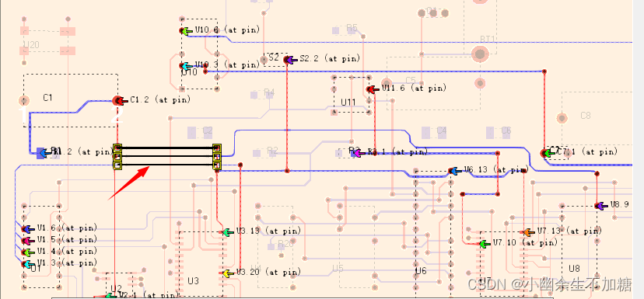Select the blue marker at U1.6
Image resolution: width=644 pixels, height=299 pixels.
point(28,229)
